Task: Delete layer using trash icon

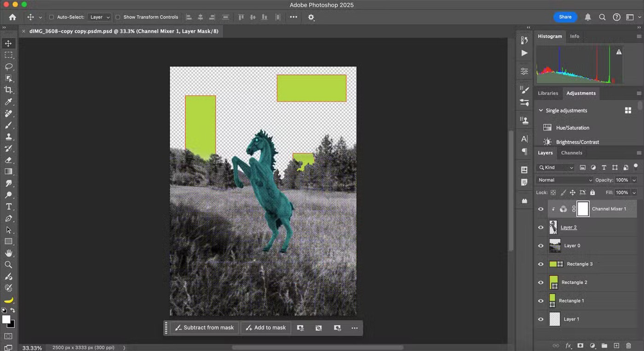Action: pyautogui.click(x=628, y=345)
